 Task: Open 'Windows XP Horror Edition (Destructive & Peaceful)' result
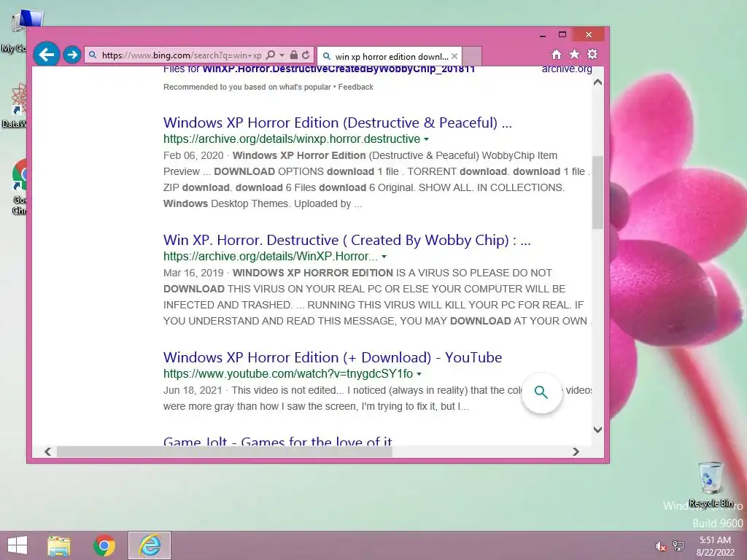(x=337, y=122)
